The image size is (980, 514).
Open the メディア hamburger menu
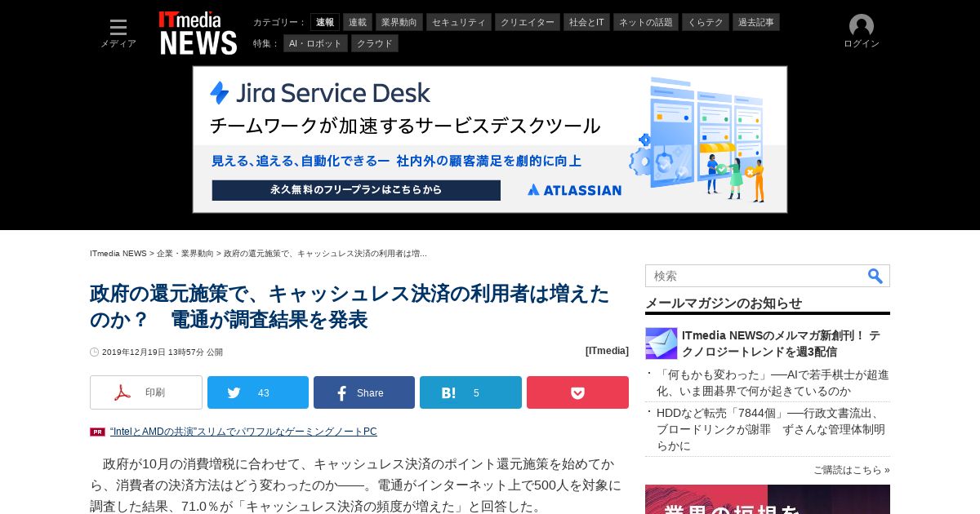point(118,33)
